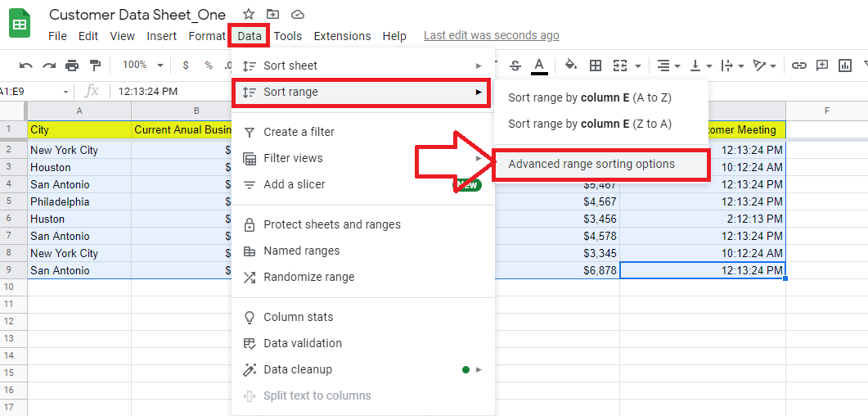Toggle strikethrough formatting
This screenshot has height=416, width=868.
515,66
